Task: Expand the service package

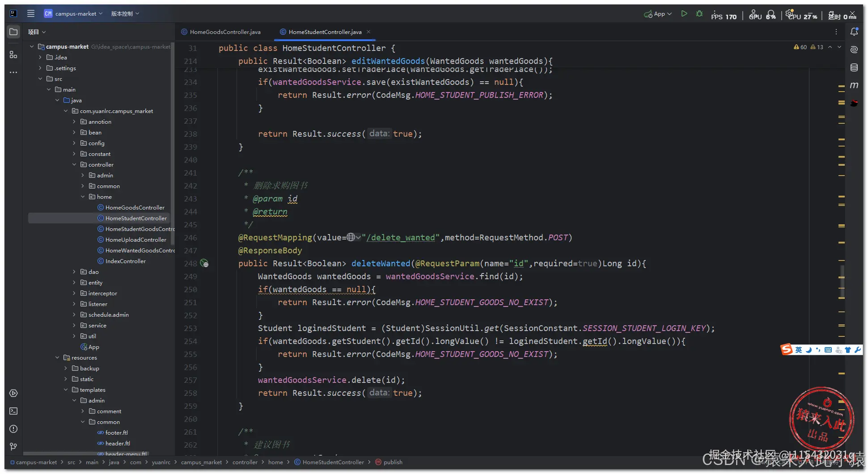Action: click(x=74, y=325)
